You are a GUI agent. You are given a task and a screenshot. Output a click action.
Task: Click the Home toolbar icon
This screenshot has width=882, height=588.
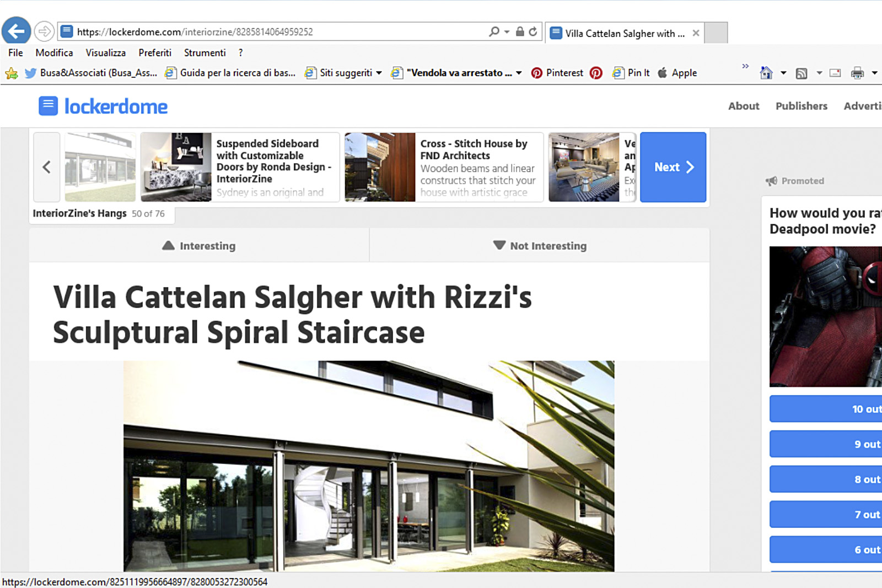click(x=766, y=73)
